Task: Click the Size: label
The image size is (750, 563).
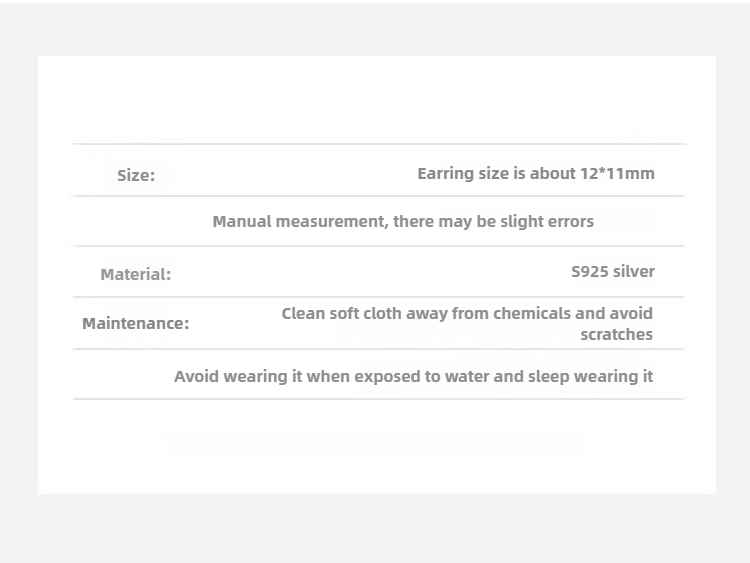Action: coord(136,176)
